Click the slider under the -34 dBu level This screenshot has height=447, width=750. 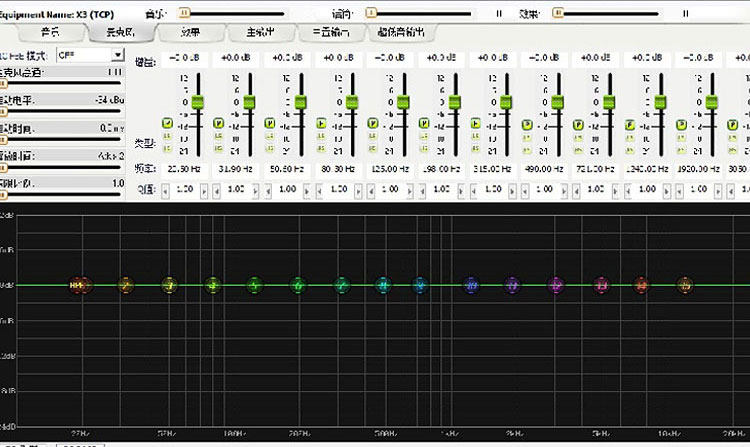point(62,112)
